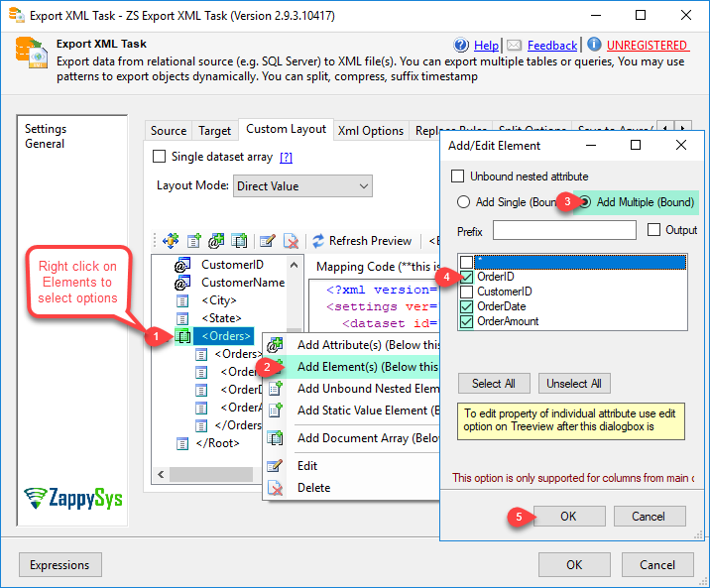Click the edit element toolbar icon

(268, 241)
